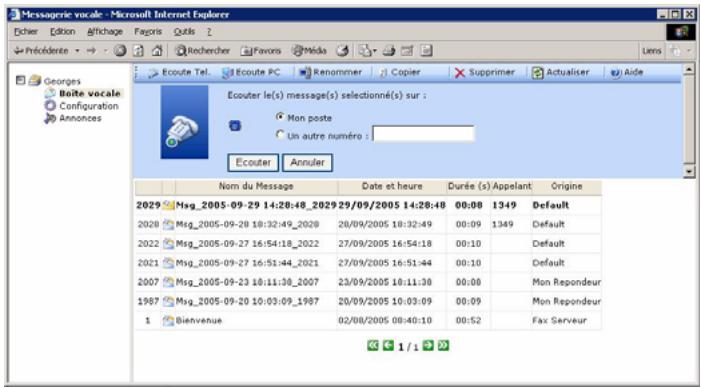
Task: Click the browser Stop icon
Action: [120, 51]
